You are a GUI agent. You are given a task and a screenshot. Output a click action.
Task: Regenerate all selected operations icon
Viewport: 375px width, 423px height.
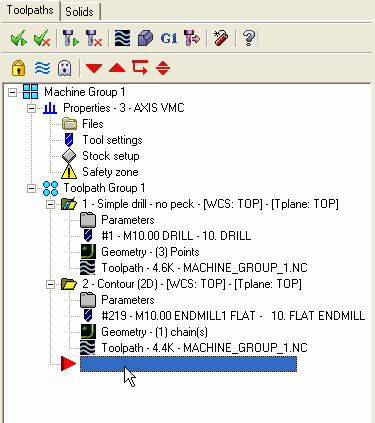[x=71, y=38]
